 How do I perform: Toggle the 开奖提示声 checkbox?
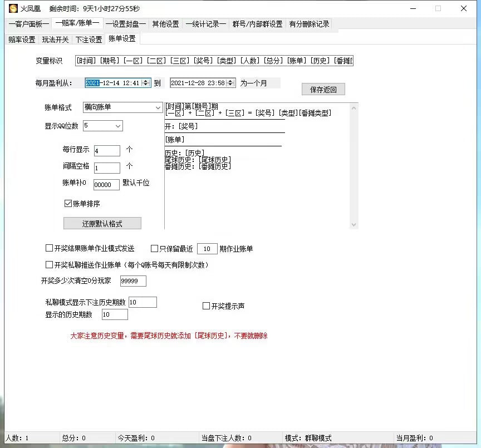[x=206, y=306]
